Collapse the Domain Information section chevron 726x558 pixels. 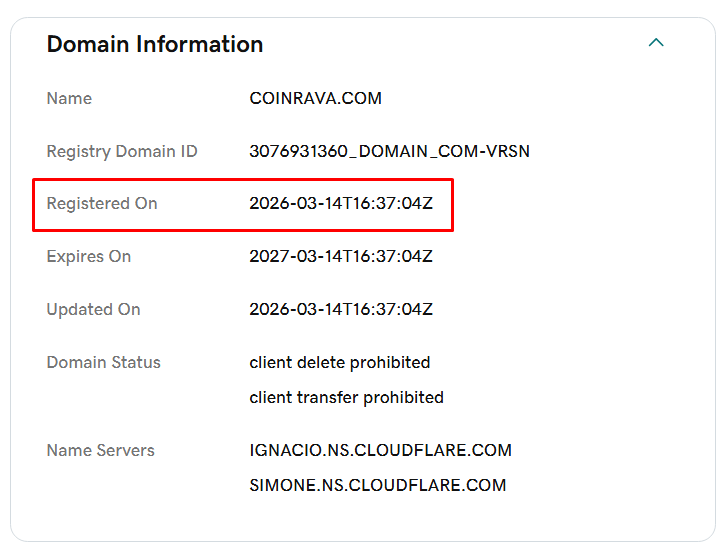click(x=656, y=43)
